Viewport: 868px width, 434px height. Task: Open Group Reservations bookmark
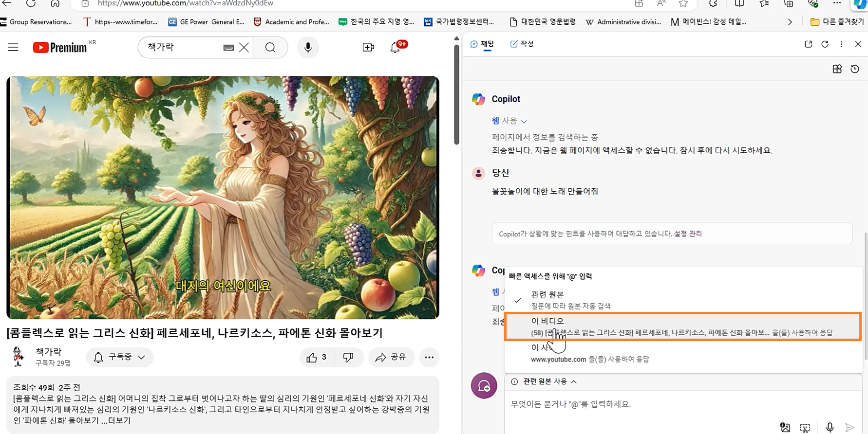(37, 22)
